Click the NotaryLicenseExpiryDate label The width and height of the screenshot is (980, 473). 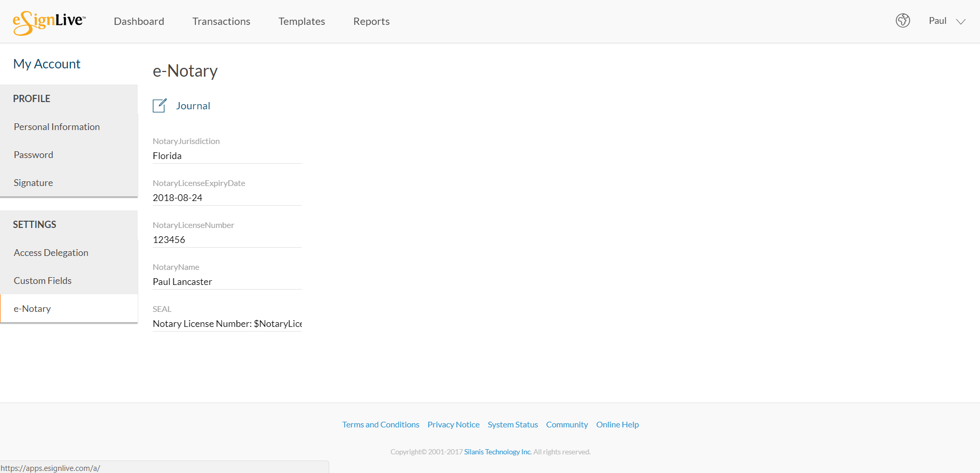point(199,183)
